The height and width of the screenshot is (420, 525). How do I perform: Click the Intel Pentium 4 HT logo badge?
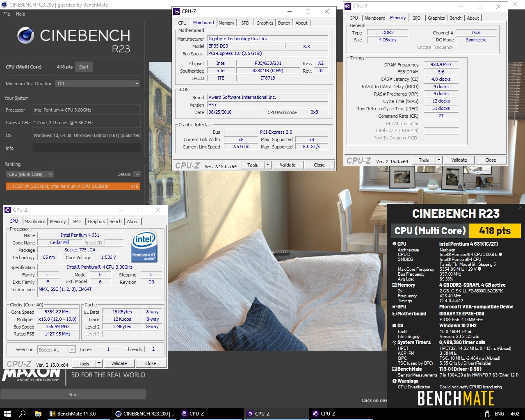click(x=144, y=246)
